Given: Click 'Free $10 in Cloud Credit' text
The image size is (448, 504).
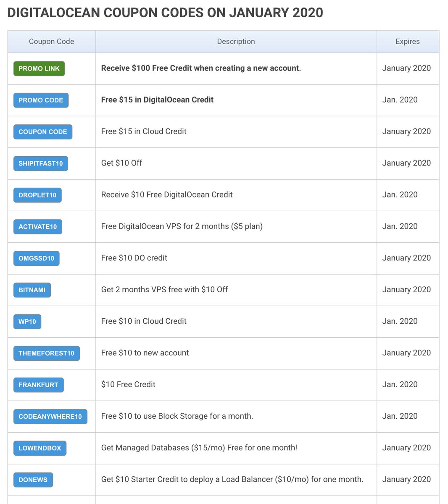Looking at the screenshot, I should pyautogui.click(x=144, y=321).
